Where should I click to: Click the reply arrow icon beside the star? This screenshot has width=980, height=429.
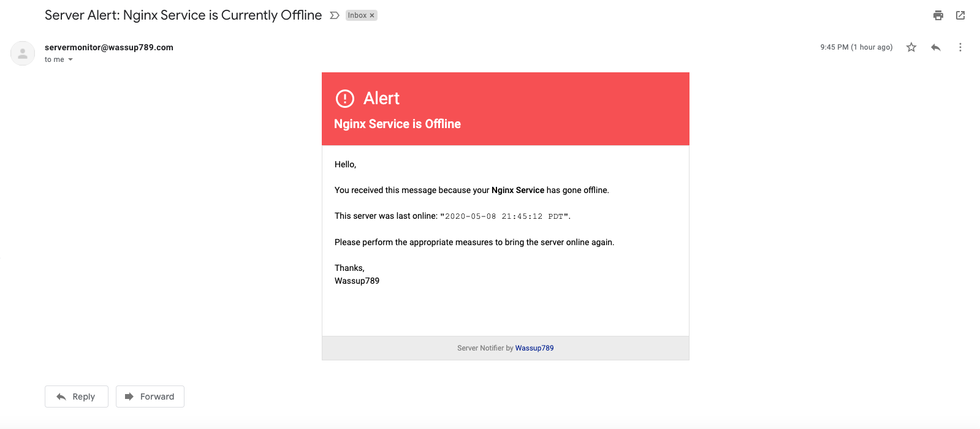point(936,47)
